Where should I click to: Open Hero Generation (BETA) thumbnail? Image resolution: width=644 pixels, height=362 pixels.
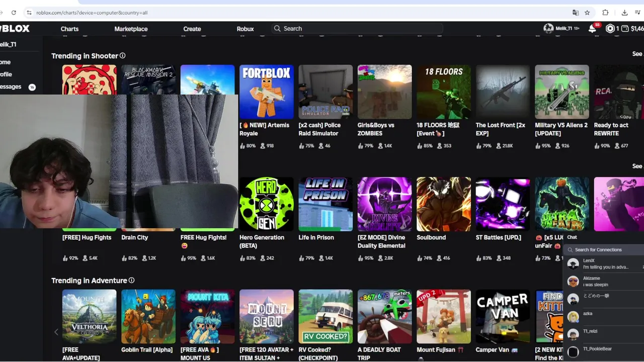266,204
